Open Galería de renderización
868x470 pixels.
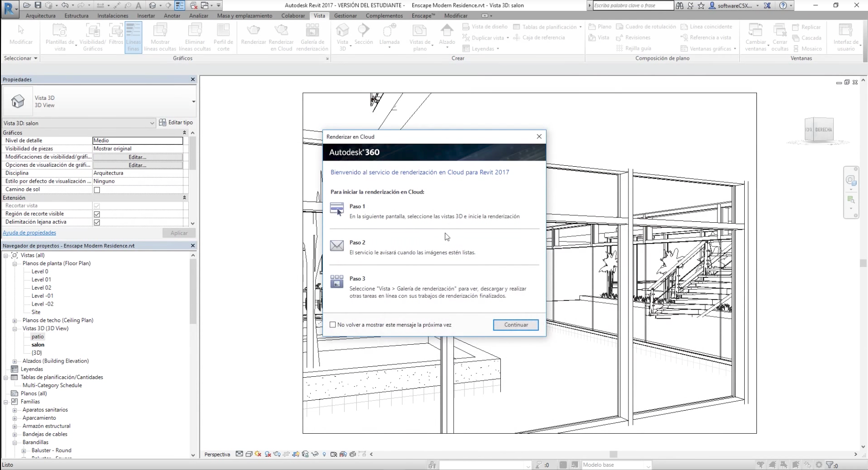[312, 37]
